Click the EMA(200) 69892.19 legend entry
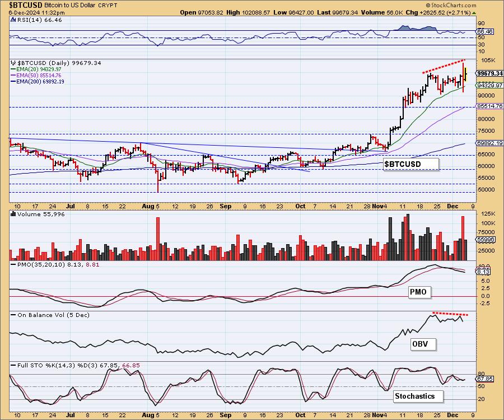 coord(38,81)
